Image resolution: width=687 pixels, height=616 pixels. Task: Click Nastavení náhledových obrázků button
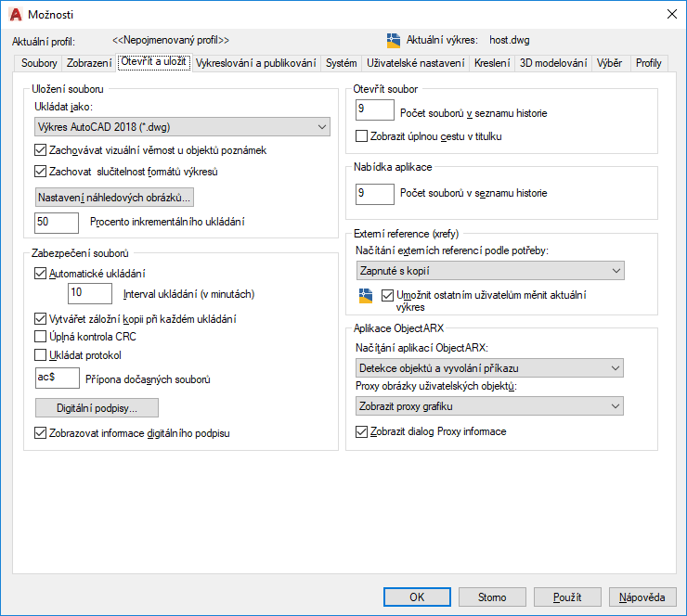[115, 198]
